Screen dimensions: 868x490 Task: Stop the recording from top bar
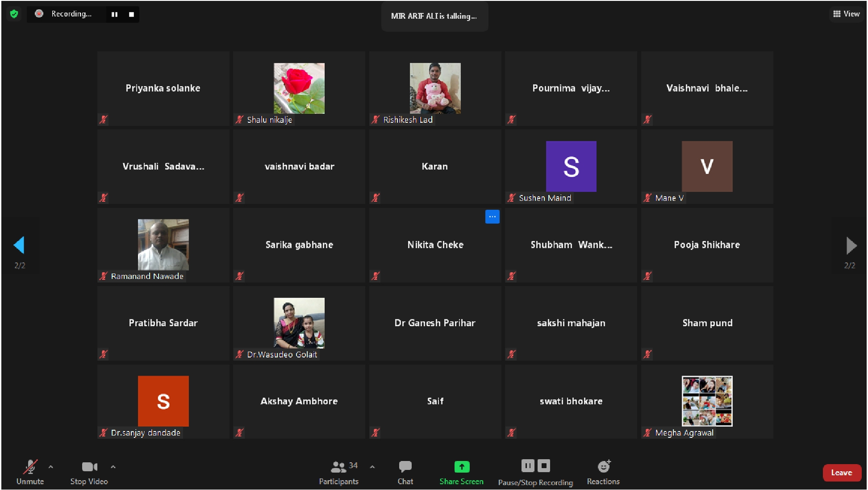click(x=131, y=14)
